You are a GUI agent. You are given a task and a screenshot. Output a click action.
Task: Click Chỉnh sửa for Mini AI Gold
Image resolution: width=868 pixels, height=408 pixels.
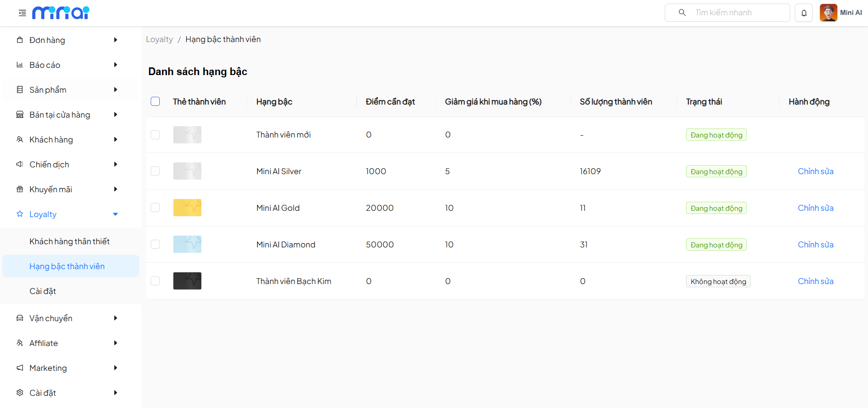click(815, 208)
